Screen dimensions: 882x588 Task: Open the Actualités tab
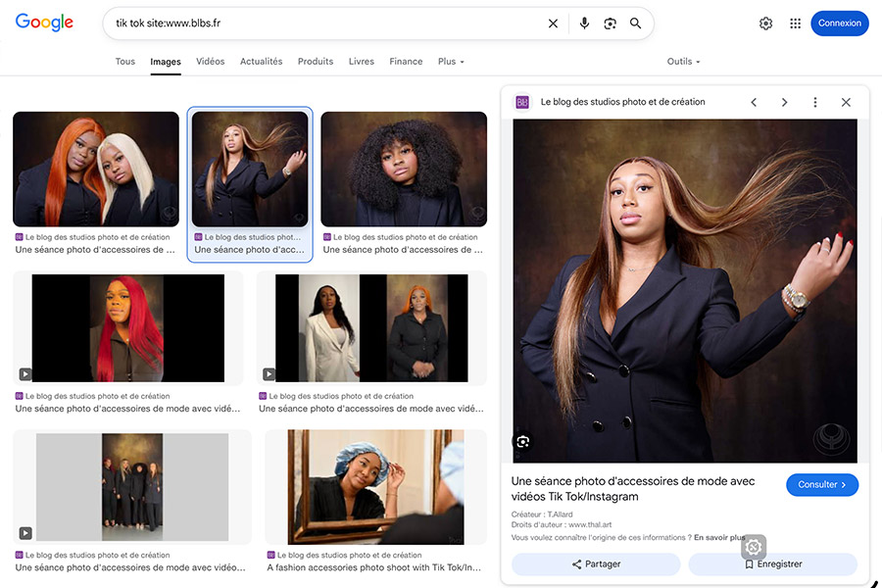click(x=261, y=62)
